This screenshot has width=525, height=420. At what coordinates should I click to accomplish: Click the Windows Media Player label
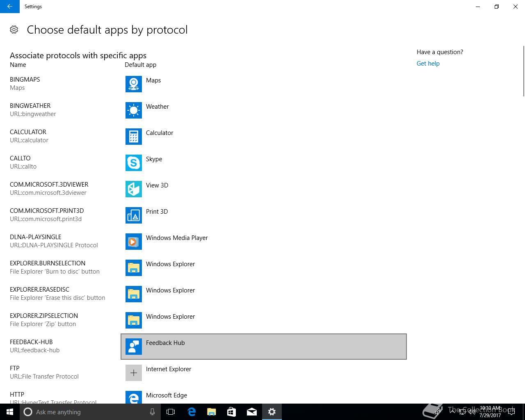(177, 238)
